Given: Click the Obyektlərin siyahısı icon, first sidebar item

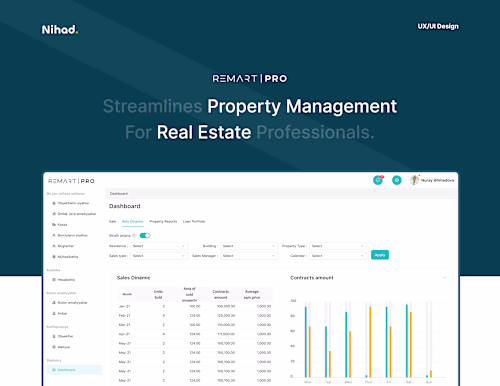Looking at the screenshot, I should tap(54, 203).
